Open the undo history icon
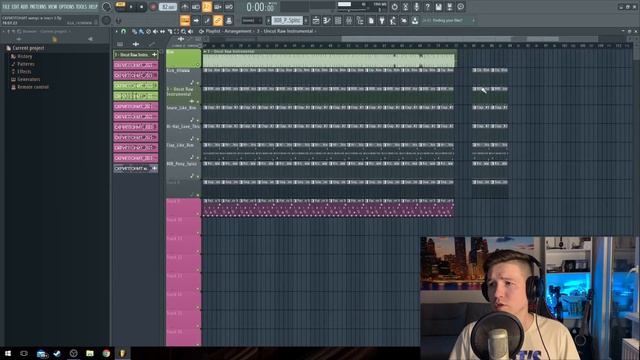640x360 pixels. (x=394, y=7)
